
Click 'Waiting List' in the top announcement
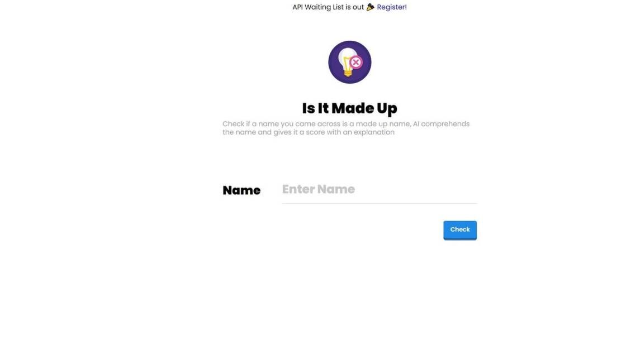[324, 7]
